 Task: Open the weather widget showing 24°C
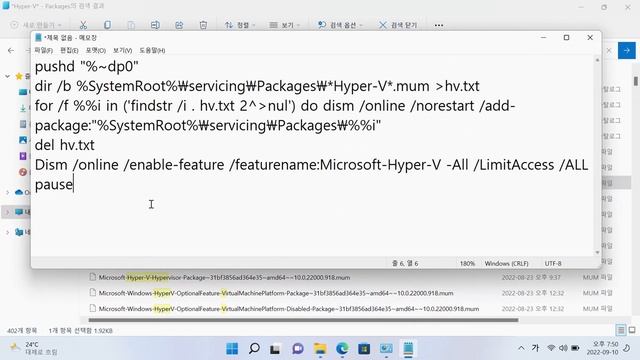click(x=33, y=348)
